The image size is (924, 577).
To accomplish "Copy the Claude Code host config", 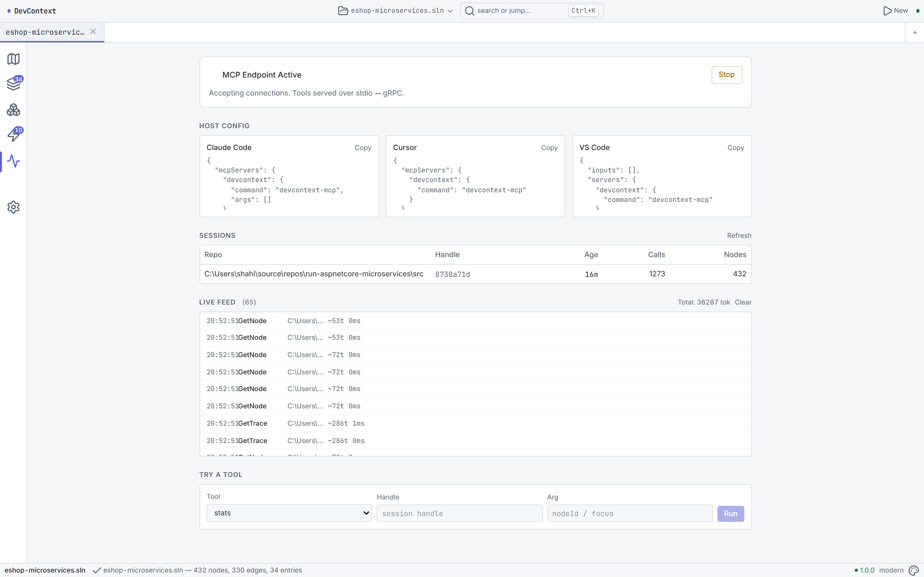I will (x=363, y=148).
